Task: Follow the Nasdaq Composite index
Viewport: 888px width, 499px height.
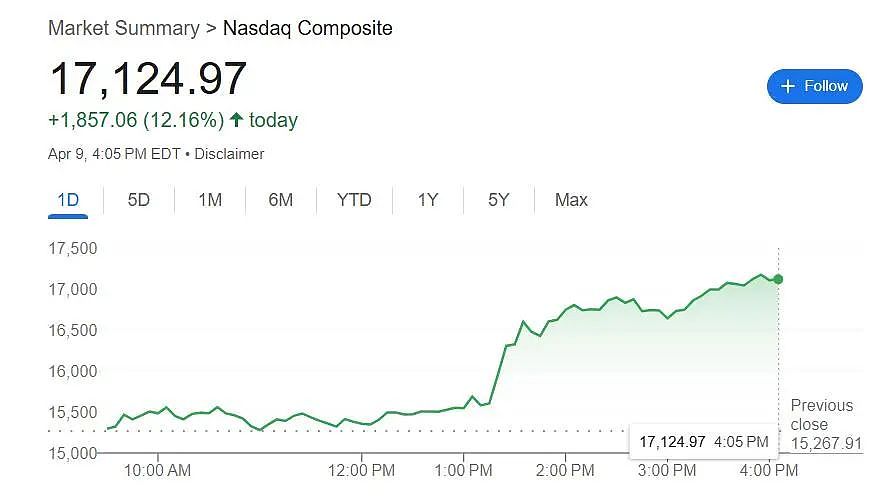Action: 814,86
